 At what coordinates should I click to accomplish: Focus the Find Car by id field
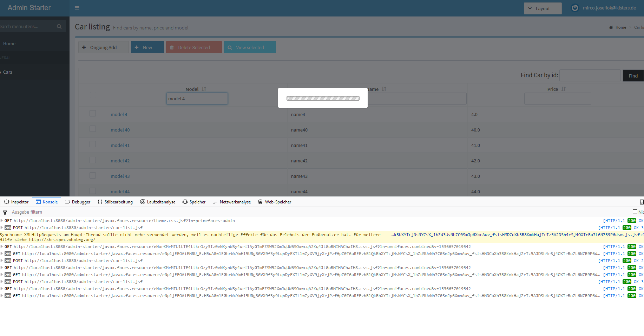coord(590,75)
